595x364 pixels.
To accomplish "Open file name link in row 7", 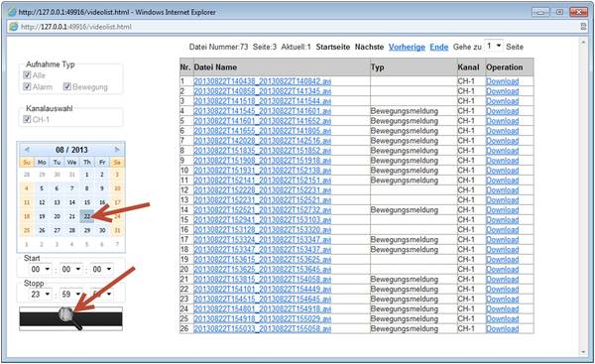I will (x=262, y=141).
